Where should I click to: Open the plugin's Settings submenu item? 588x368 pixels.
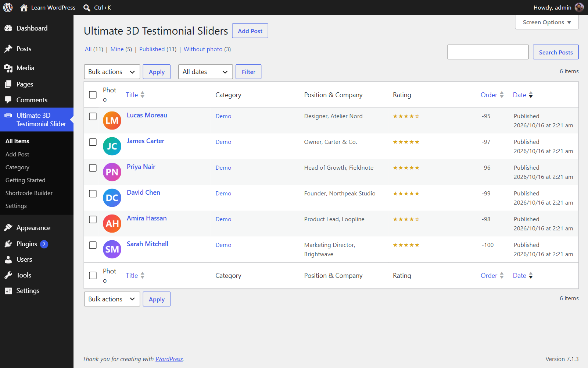[16, 206]
